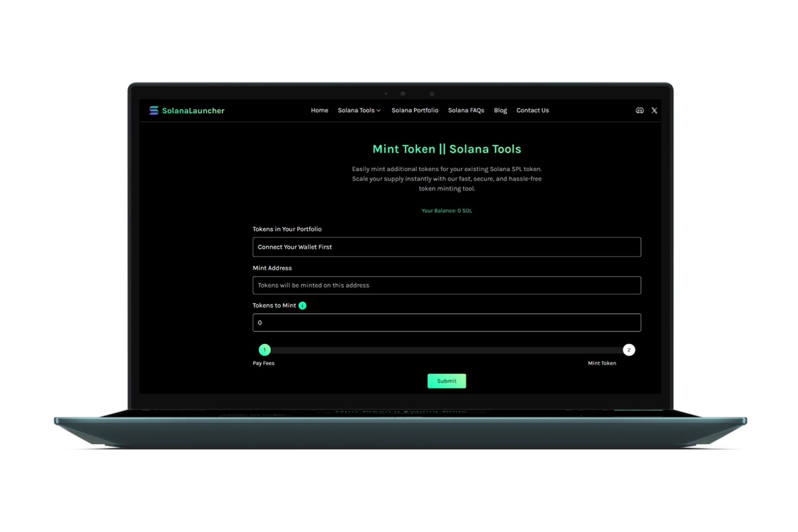Expand the Solana Tools menu

click(359, 110)
